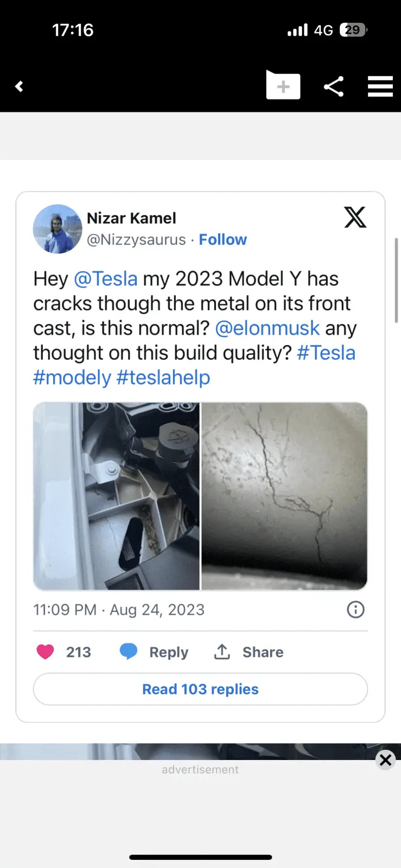Close the advertisement banner
This screenshot has height=868, width=401.
pyautogui.click(x=385, y=760)
